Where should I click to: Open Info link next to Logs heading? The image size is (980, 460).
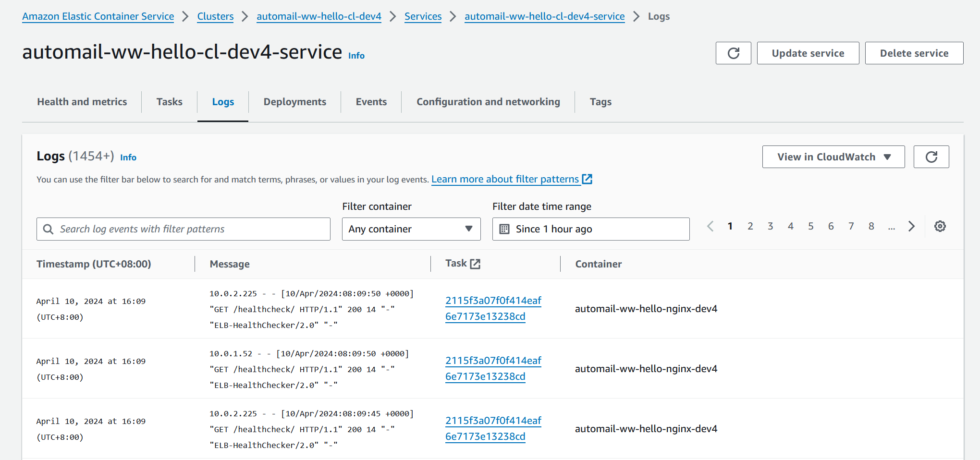128,157
